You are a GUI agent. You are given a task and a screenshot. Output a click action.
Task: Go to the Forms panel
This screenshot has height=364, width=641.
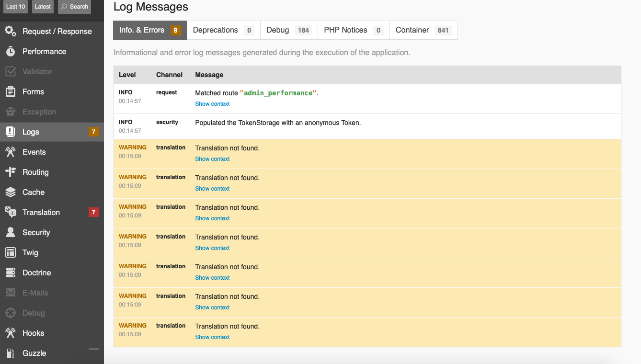coord(52,91)
